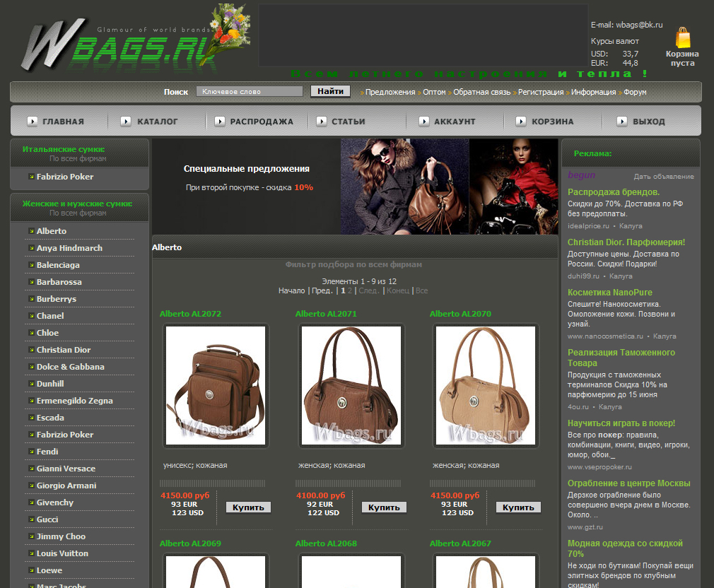Viewport: 714px width, 588px height.
Task: Click the special offers banner image
Action: pos(355,187)
